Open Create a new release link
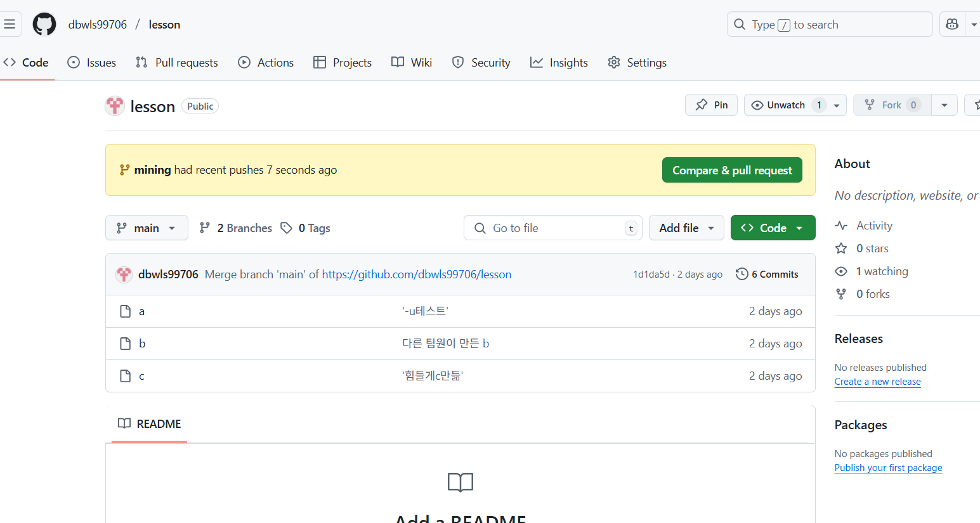980x523 pixels. [x=877, y=382]
